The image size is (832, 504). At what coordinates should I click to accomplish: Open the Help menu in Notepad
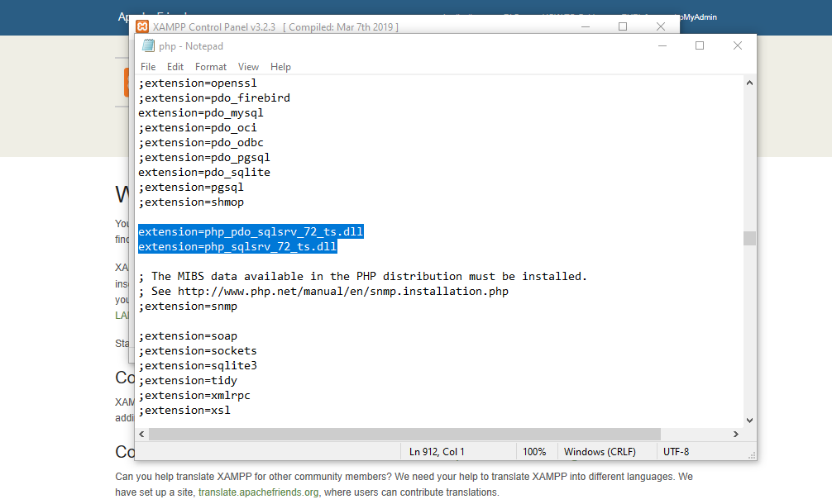click(x=280, y=67)
